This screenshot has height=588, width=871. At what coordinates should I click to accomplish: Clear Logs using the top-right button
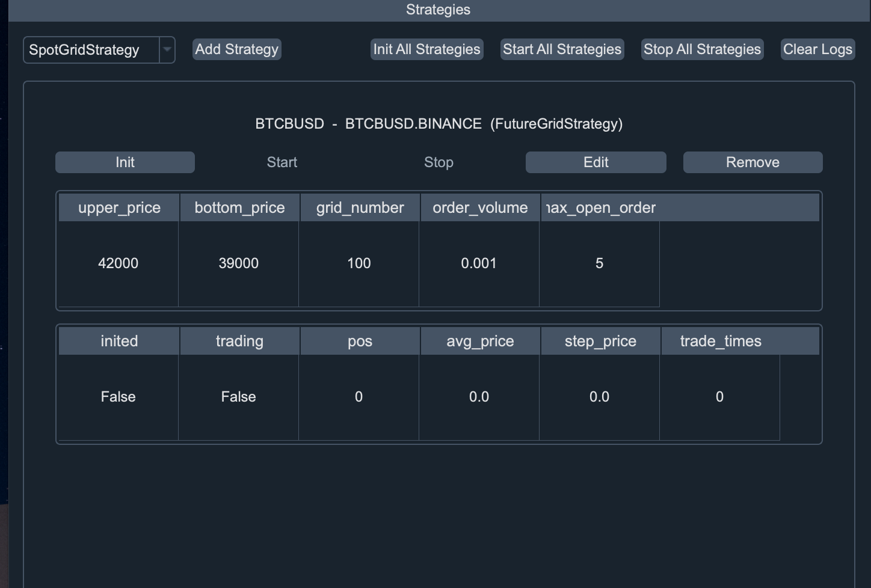(817, 49)
